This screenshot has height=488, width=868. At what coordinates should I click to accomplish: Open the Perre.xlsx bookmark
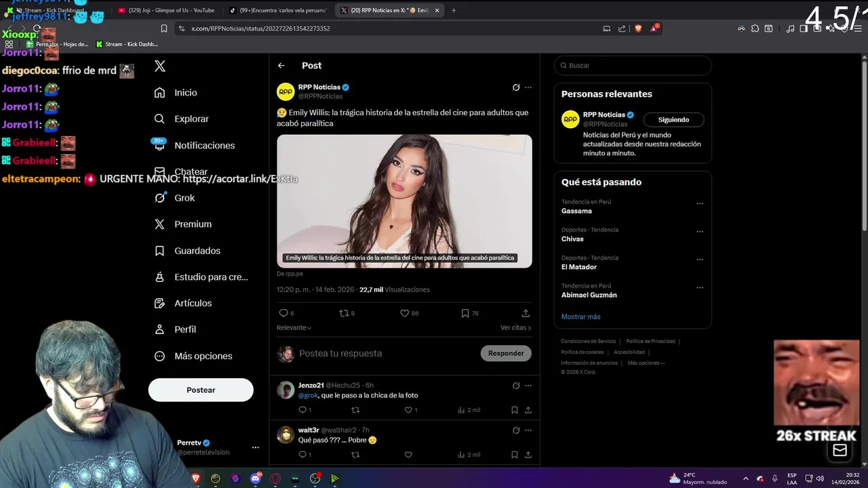coord(57,44)
